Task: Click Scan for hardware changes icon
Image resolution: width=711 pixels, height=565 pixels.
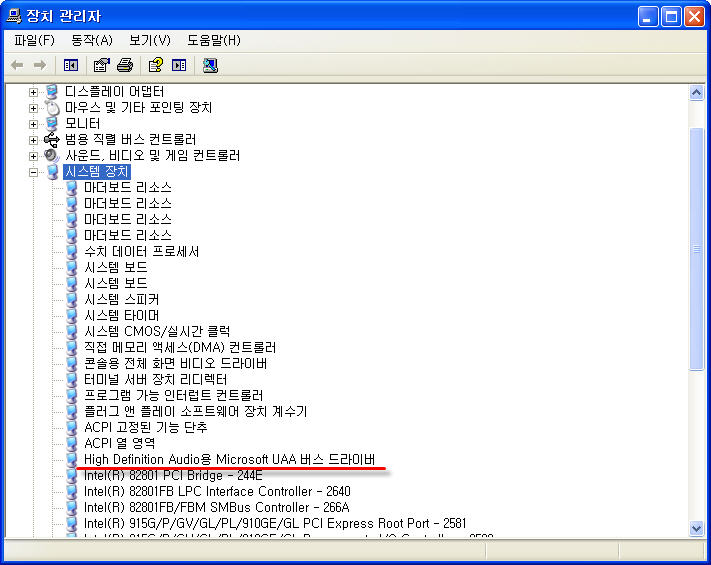Action: [210, 65]
